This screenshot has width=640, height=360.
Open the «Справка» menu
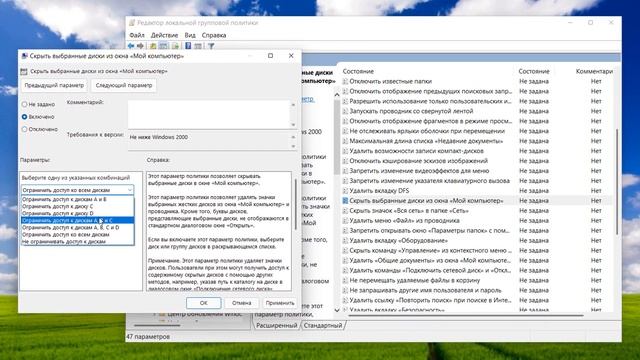(x=214, y=35)
